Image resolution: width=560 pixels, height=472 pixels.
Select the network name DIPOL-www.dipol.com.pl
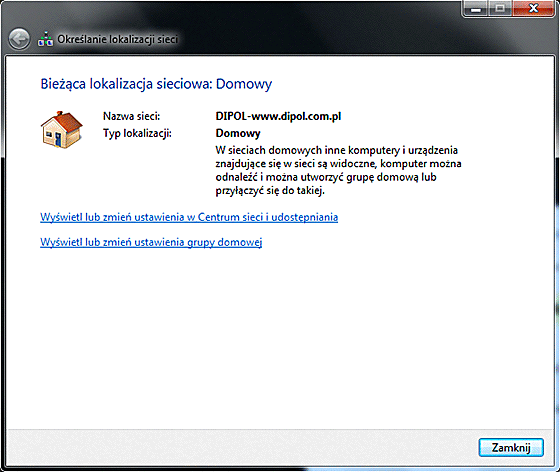tap(278, 116)
